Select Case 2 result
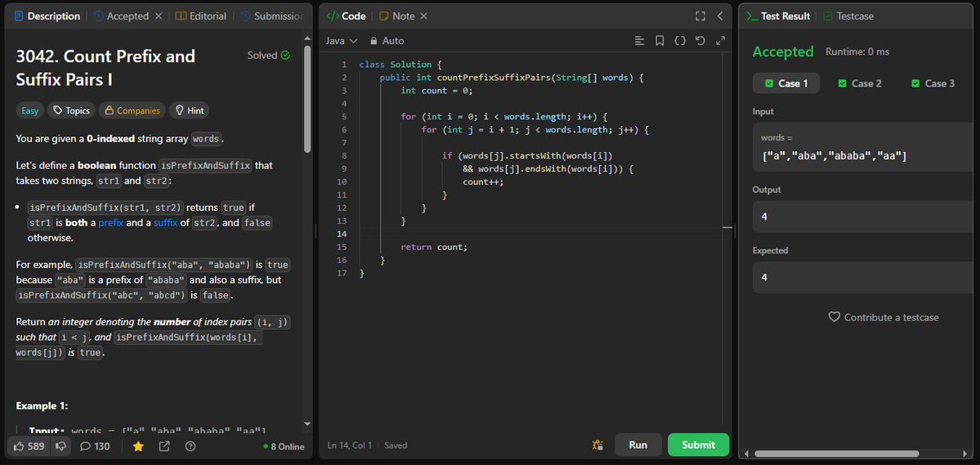Image resolution: width=980 pixels, height=465 pixels. (x=860, y=83)
